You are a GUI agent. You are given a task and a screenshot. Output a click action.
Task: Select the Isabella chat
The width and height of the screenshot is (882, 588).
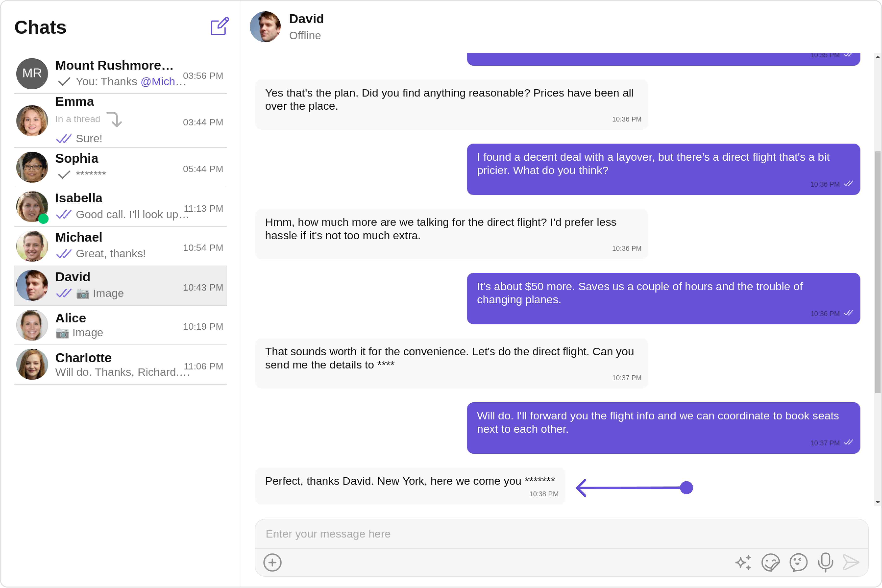click(x=120, y=207)
